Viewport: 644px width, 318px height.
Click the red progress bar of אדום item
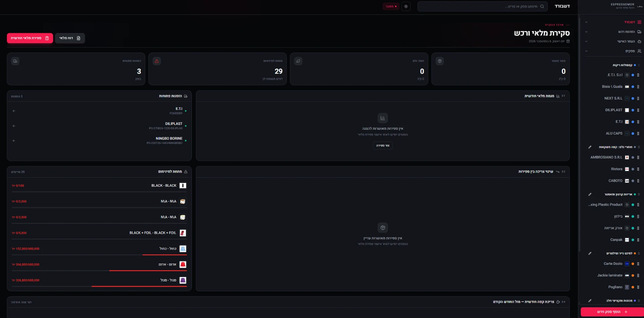(148, 270)
